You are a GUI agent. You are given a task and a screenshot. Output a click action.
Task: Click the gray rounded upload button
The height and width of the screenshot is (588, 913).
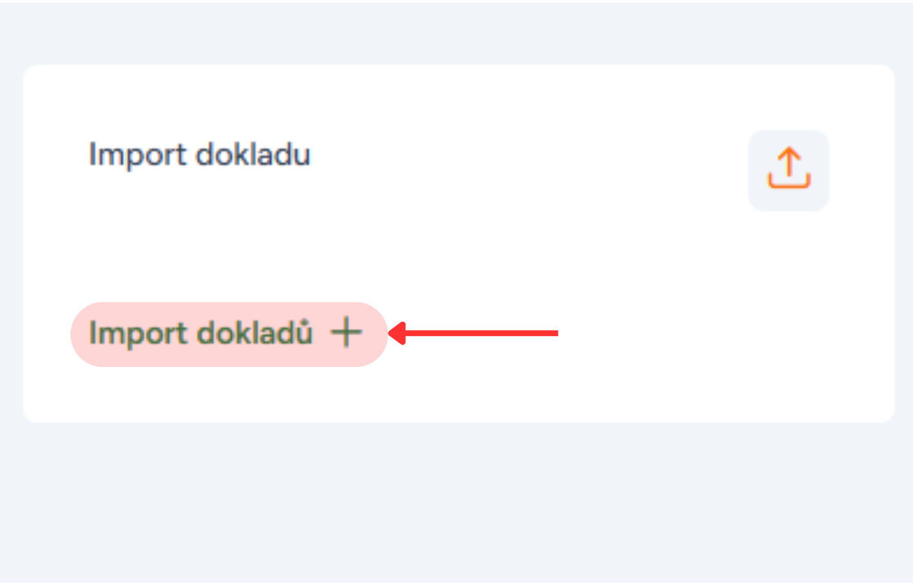click(788, 171)
